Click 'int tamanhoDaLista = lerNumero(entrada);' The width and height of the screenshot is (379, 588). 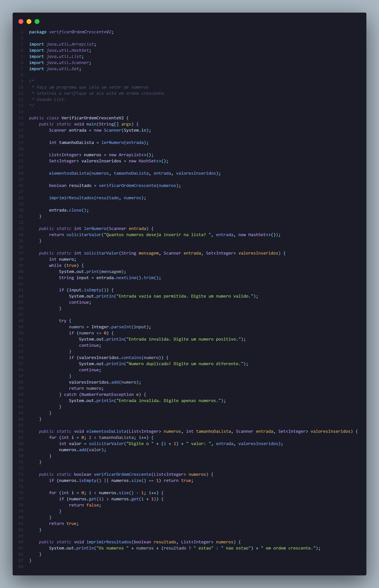pos(99,143)
